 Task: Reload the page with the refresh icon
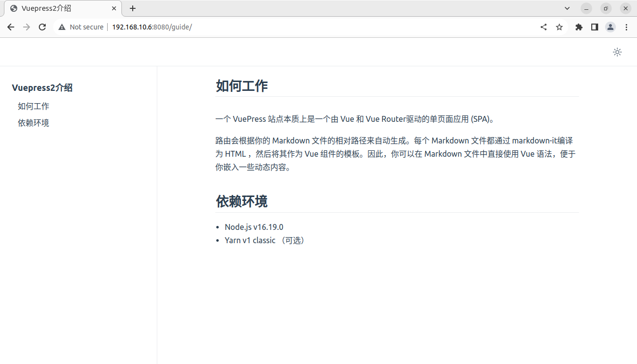(x=42, y=27)
